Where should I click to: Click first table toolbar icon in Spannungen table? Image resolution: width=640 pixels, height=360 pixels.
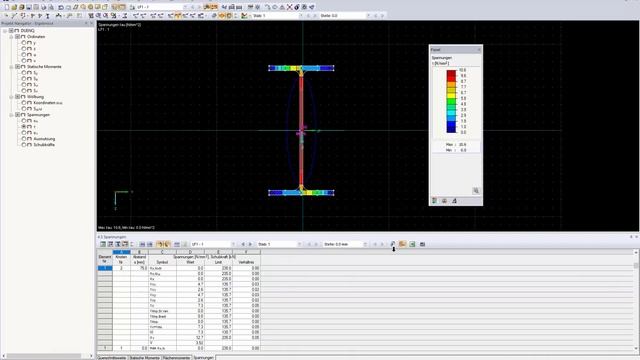pos(103,244)
